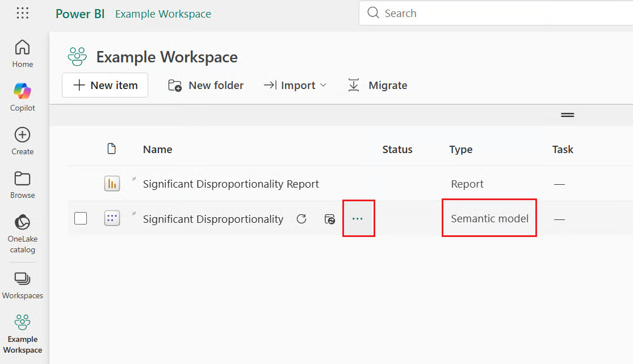633x364 pixels.
Task: Open Copilot from the left navigation
Action: [x=23, y=97]
